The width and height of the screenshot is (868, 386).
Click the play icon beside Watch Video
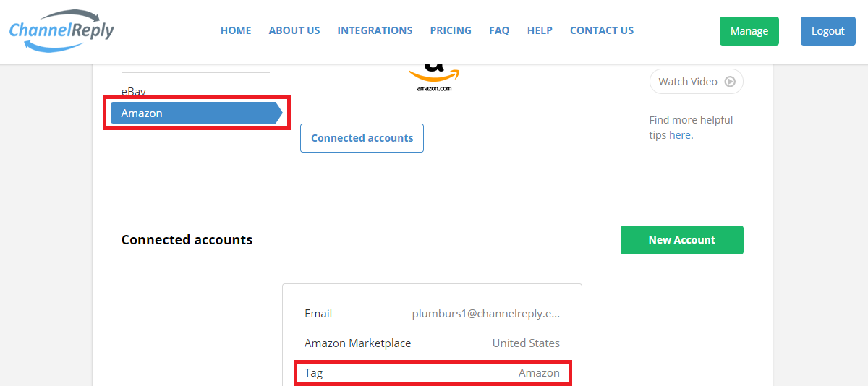point(730,82)
